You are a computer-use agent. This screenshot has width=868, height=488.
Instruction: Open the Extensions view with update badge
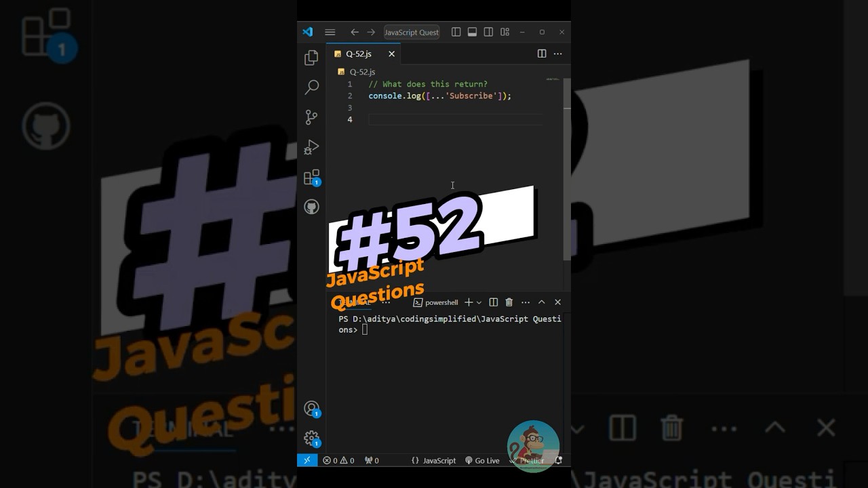(311, 178)
